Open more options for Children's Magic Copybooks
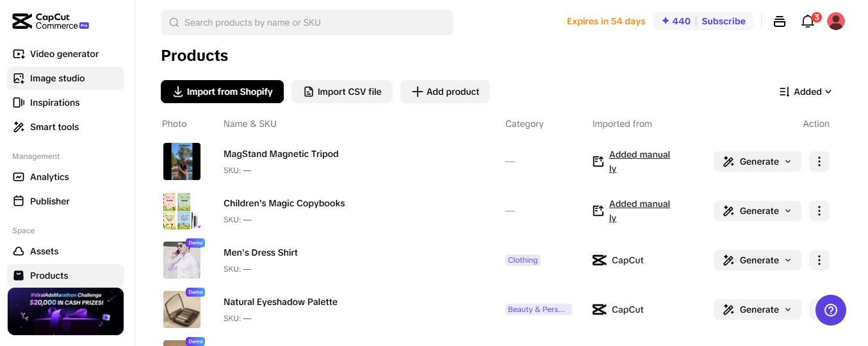 pyautogui.click(x=819, y=211)
